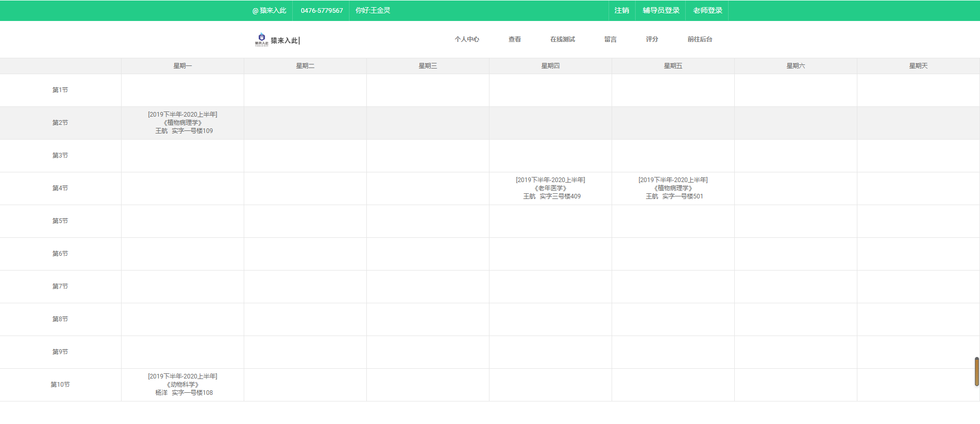Open 辅导员登录 login
Image resolution: width=980 pixels, height=424 pixels.
(x=661, y=10)
